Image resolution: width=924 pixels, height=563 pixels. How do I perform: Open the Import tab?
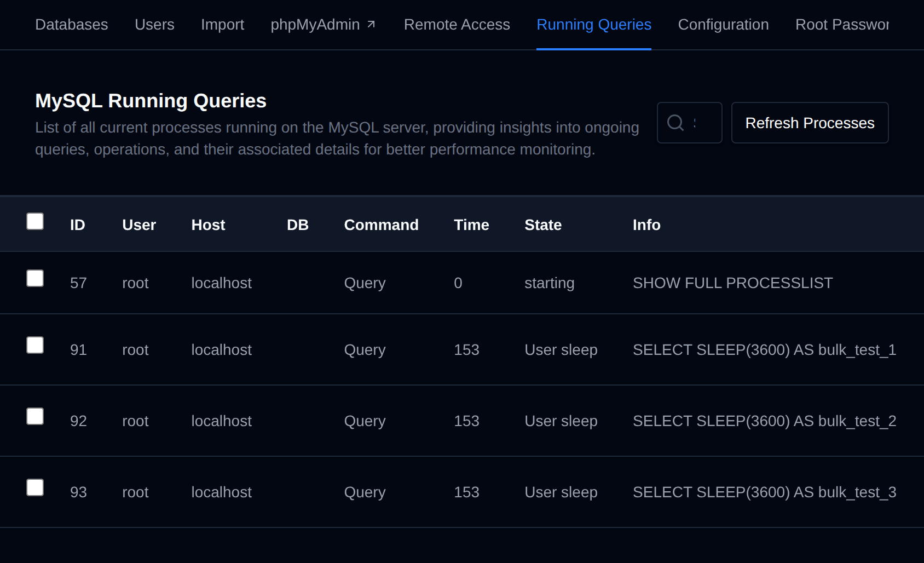(x=222, y=25)
